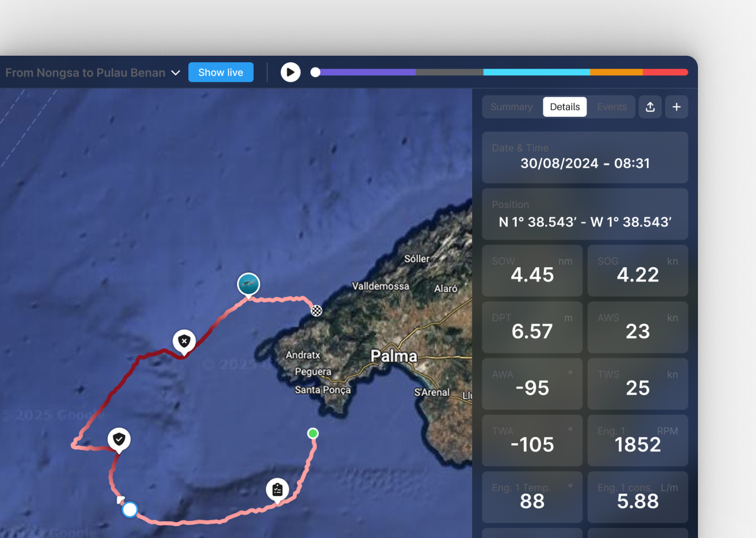Jump to the red timeline segment
The image size is (756, 538).
[665, 72]
